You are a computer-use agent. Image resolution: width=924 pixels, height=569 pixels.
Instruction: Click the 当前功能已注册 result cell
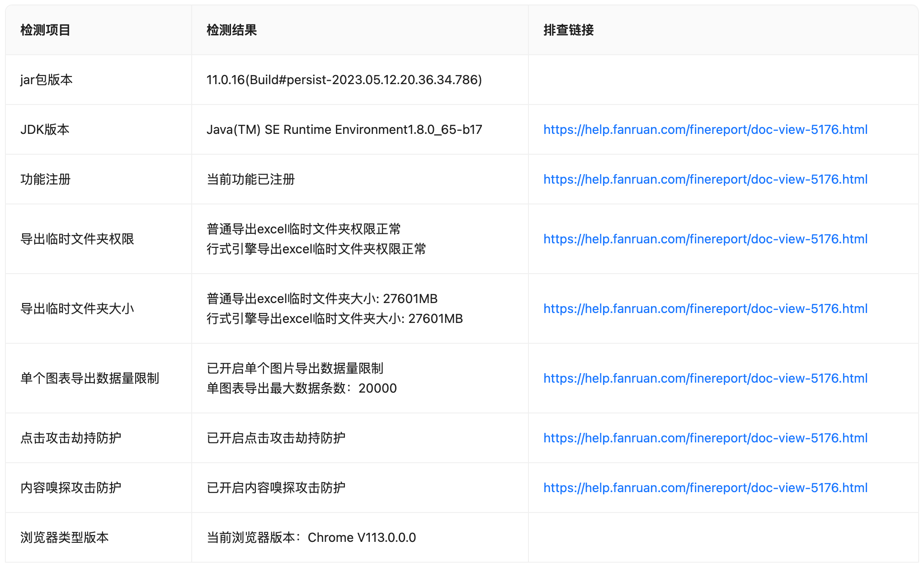pos(250,180)
